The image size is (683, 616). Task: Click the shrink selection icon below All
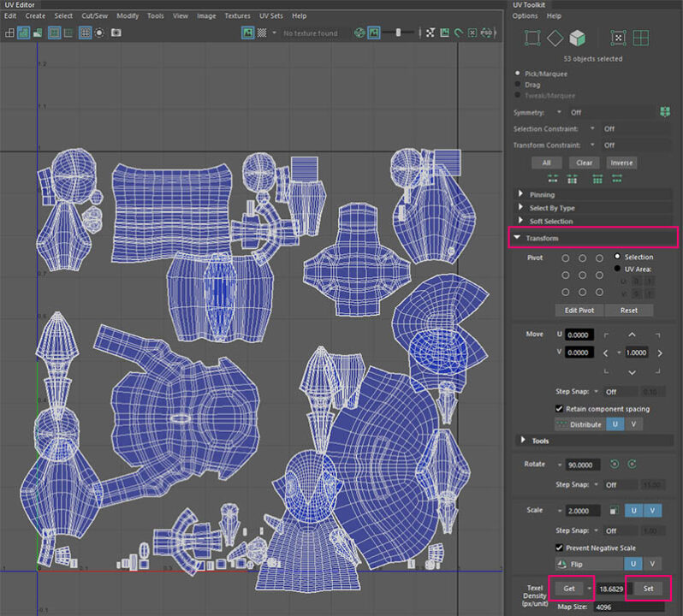pyautogui.click(x=553, y=179)
